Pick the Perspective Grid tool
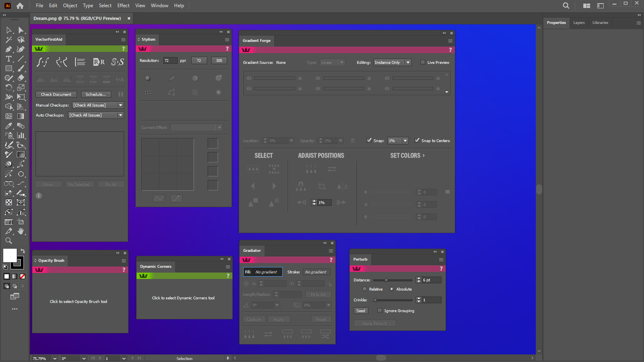 [x=21, y=107]
